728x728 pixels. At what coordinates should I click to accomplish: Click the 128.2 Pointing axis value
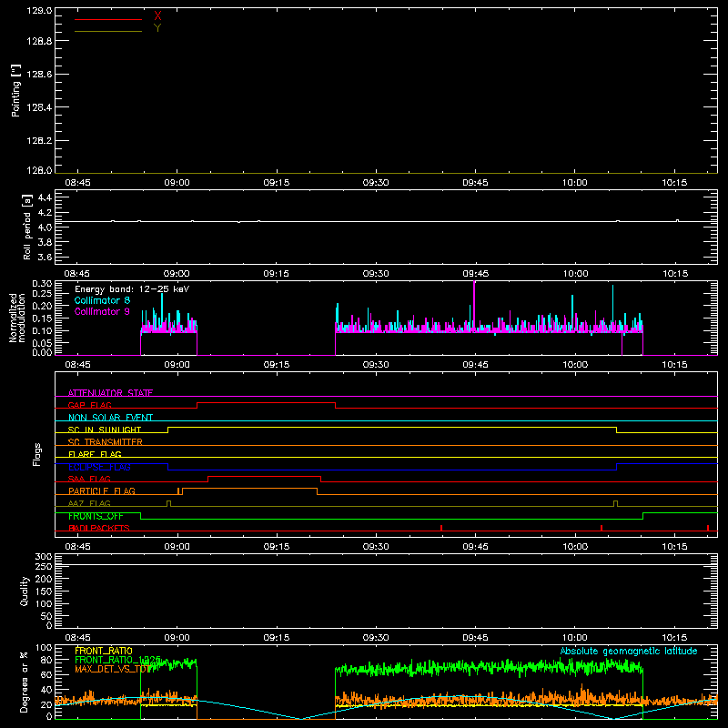(x=39, y=141)
